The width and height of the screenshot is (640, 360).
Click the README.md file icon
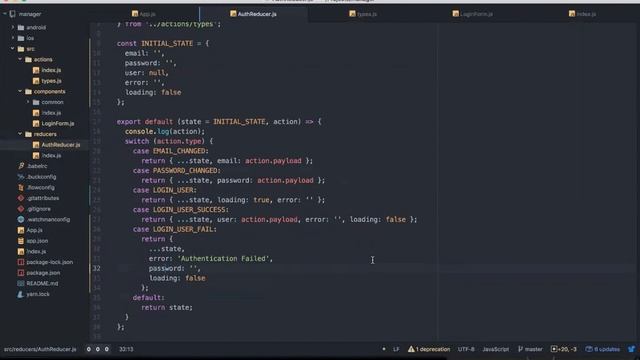coord(21,283)
